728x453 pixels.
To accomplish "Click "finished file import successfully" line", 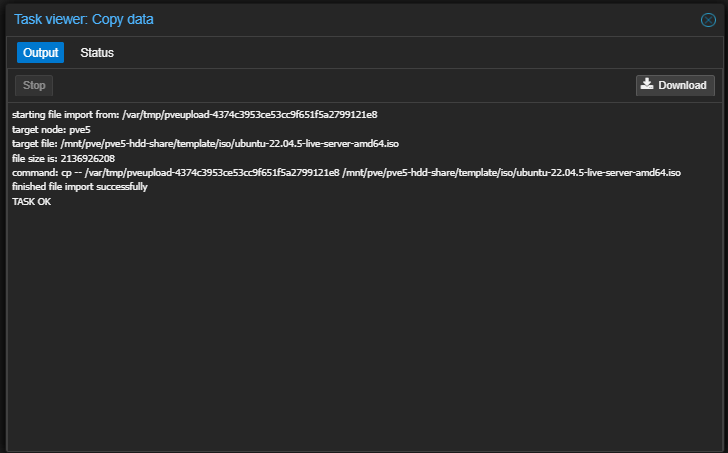I will tap(79, 187).
